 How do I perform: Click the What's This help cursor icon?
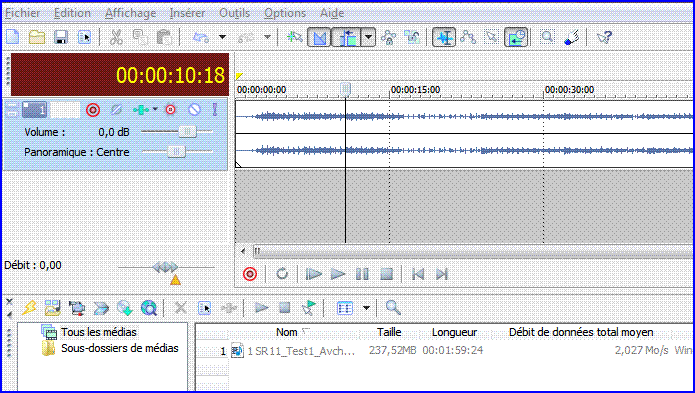pos(604,37)
